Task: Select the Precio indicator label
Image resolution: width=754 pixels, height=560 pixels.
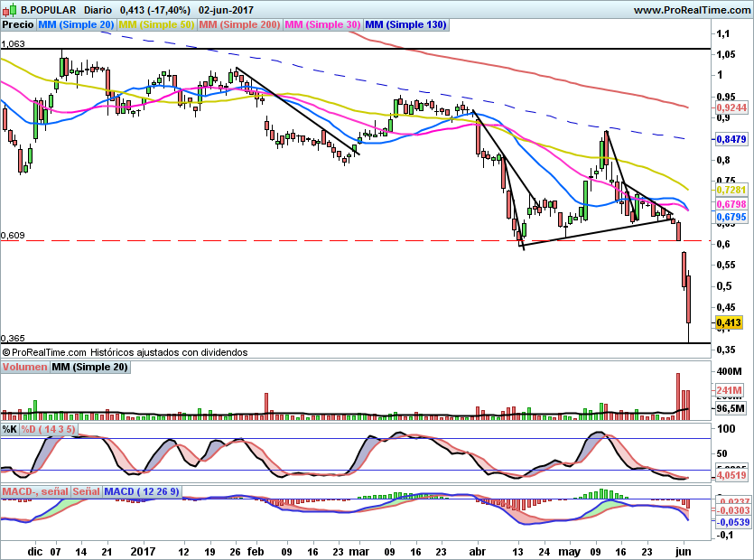Action: pos(18,25)
